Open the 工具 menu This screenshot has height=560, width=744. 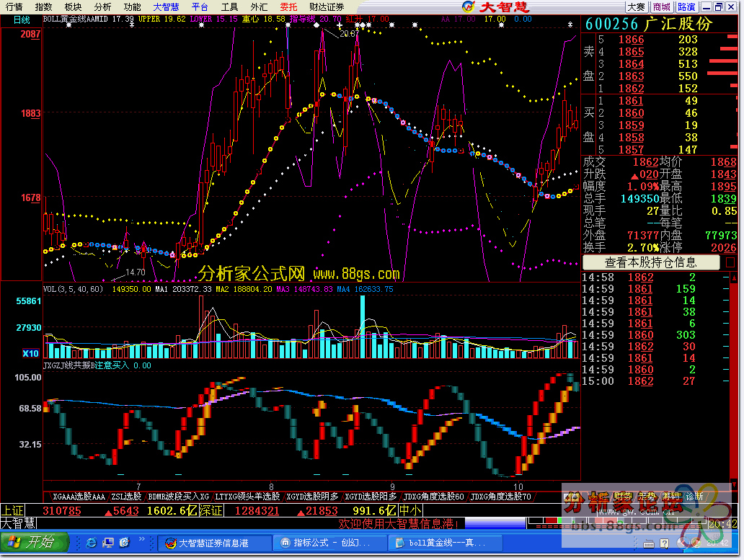(x=230, y=6)
